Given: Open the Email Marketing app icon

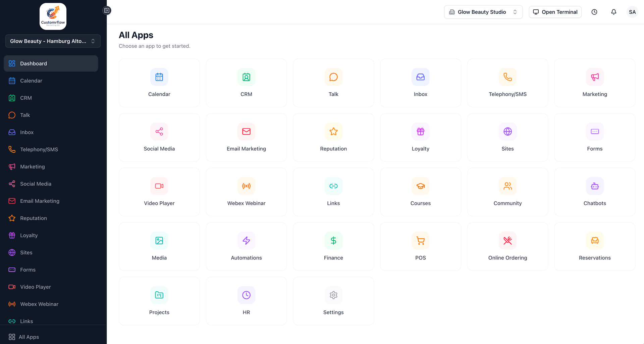Looking at the screenshot, I should coord(246,132).
